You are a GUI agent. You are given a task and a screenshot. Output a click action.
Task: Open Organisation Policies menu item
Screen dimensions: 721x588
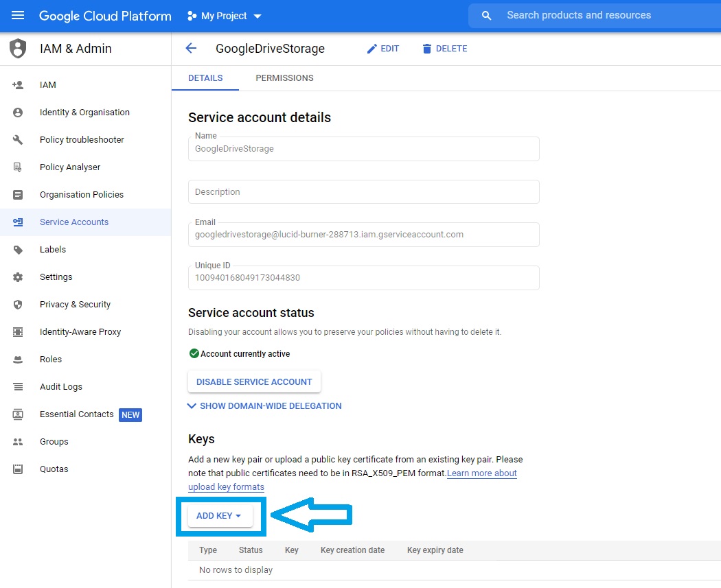pos(86,195)
